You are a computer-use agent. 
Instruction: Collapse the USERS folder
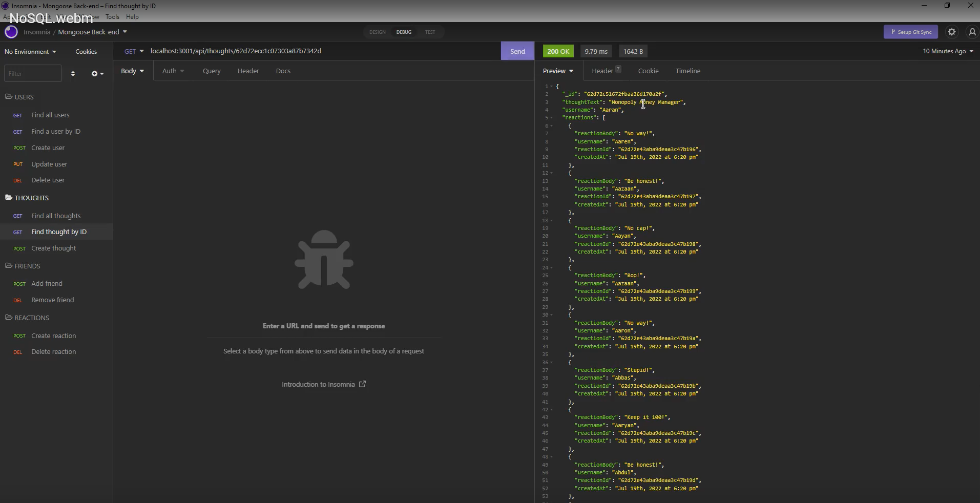click(x=19, y=97)
